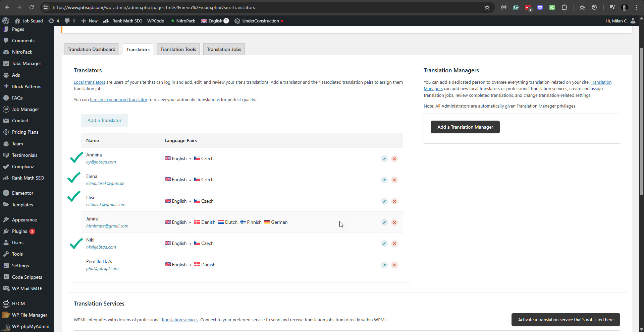644x332 pixels.
Task: Open hire an experienced translator link
Action: point(118,99)
